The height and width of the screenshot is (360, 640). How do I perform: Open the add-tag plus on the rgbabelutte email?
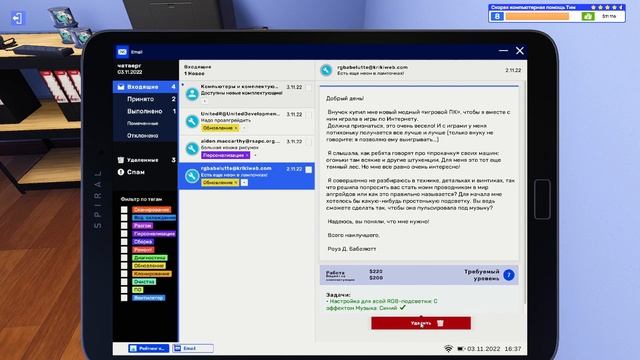pos(244,183)
